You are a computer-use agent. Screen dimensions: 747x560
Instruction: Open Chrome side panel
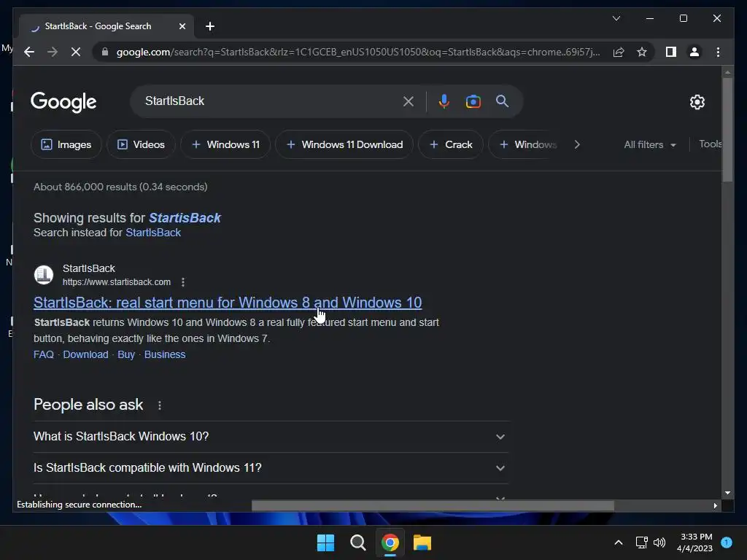pos(671,52)
